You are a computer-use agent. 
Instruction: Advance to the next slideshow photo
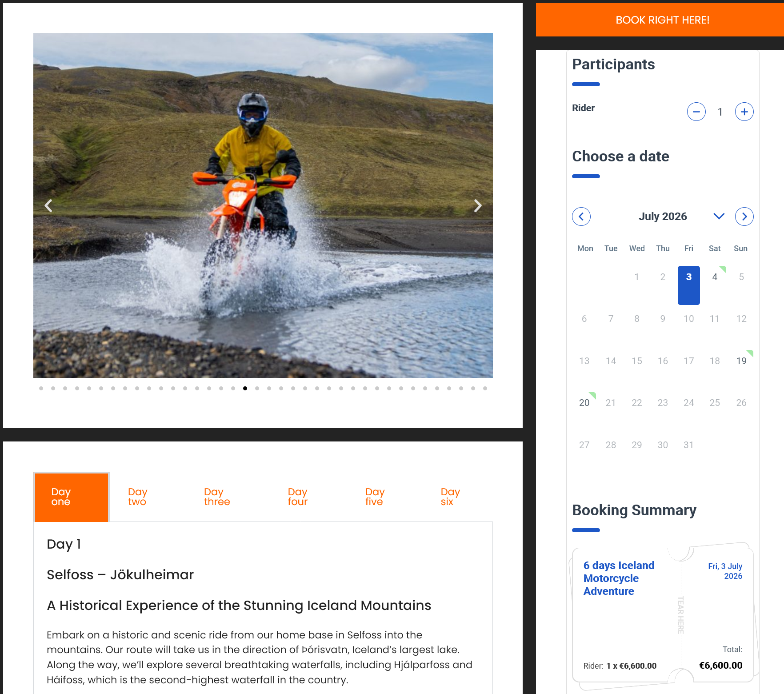point(478,206)
